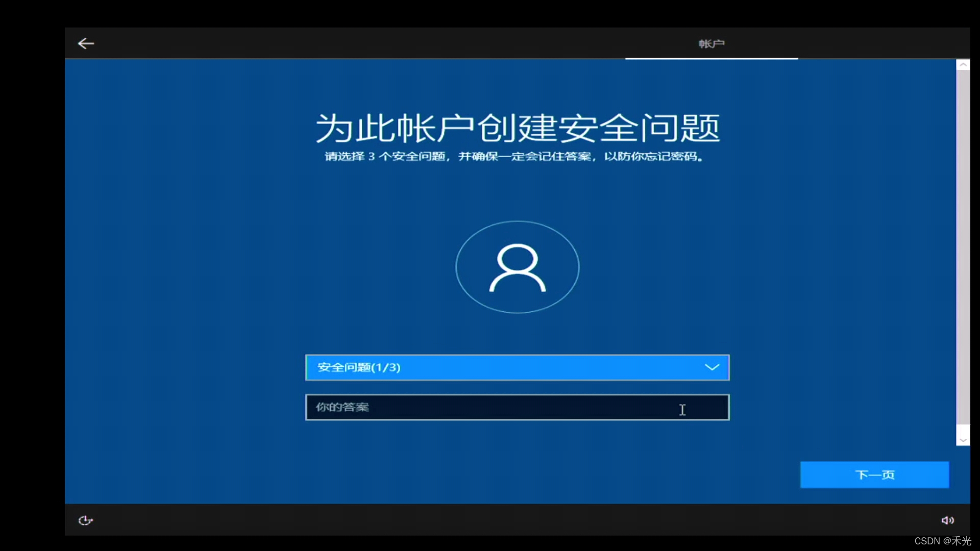Click the vertical scrollbar thumb
The width and height of the screenshot is (980, 551).
tap(963, 247)
